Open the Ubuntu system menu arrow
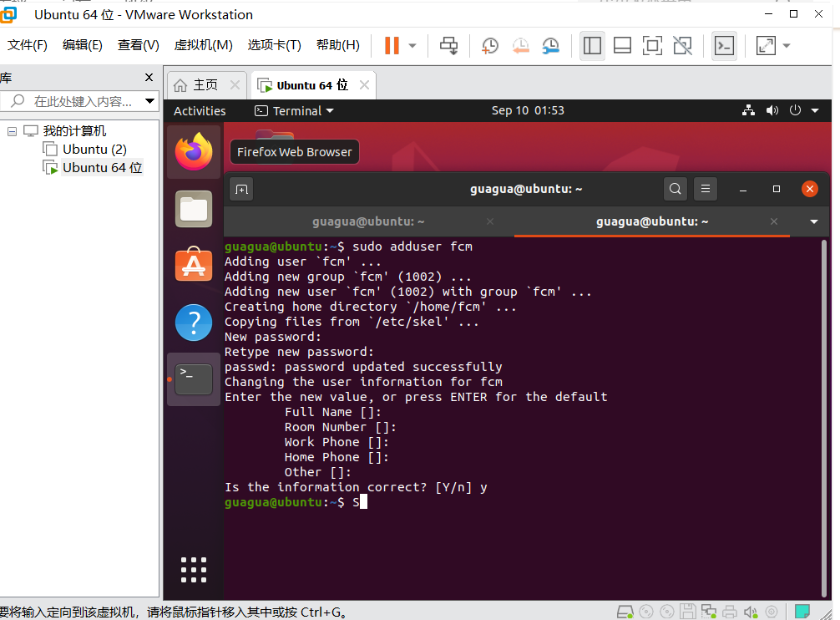Viewport: 840px width, 620px height. (815, 110)
